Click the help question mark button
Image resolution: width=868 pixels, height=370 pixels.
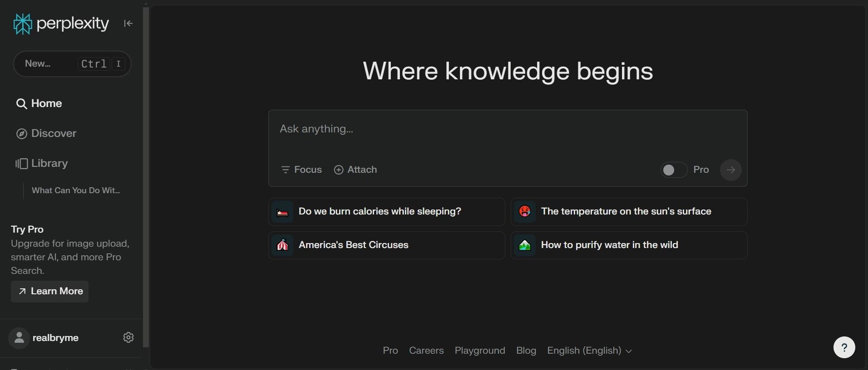tap(844, 347)
